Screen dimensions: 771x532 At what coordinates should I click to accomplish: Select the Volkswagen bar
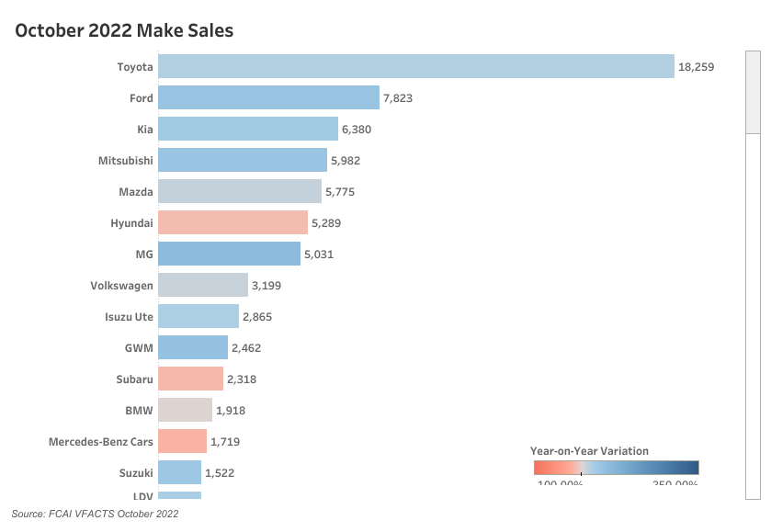point(203,285)
